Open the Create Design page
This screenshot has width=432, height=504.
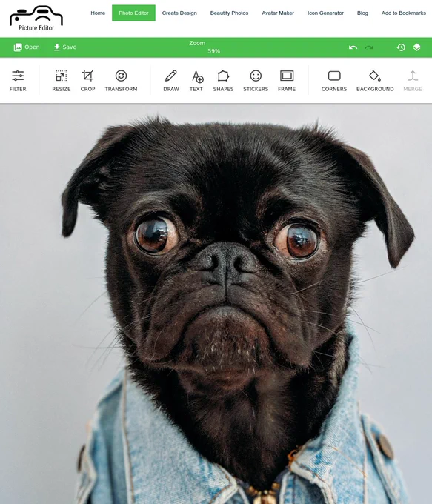tap(179, 13)
